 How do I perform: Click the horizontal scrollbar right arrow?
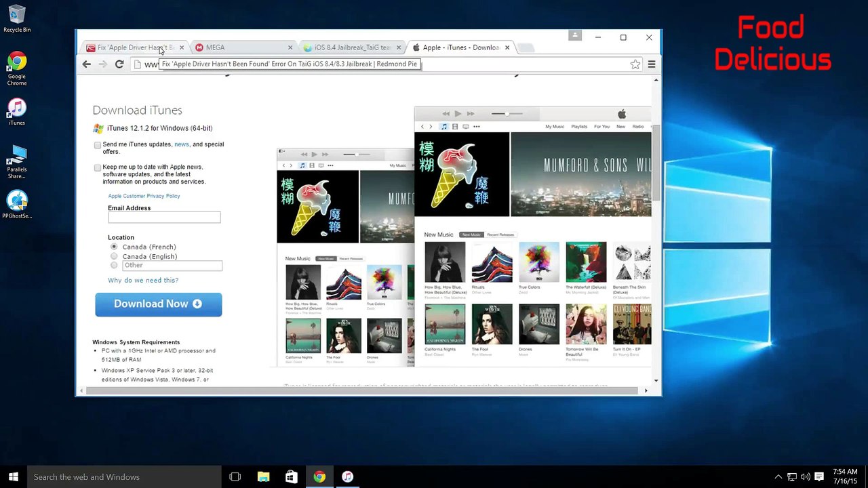(x=646, y=390)
